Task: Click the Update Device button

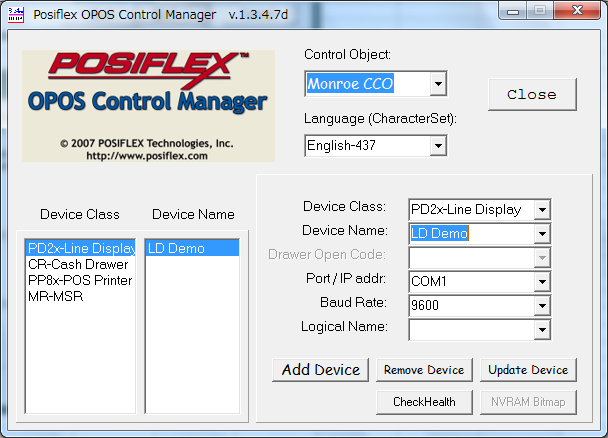Action: (528, 370)
